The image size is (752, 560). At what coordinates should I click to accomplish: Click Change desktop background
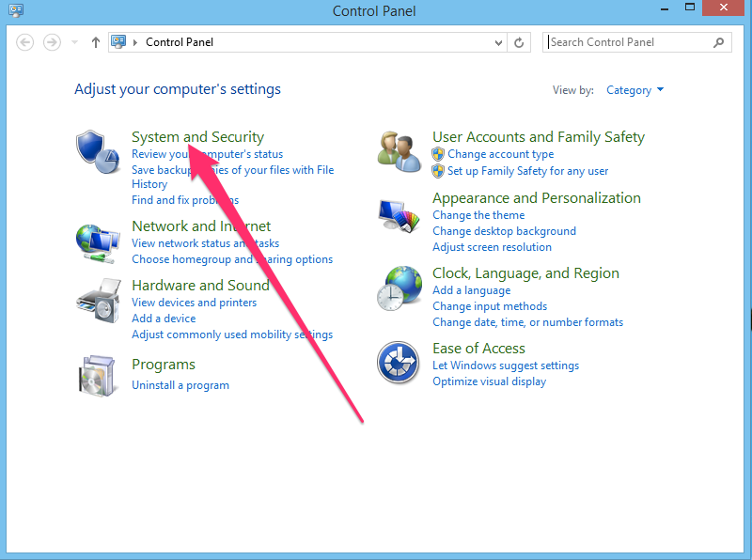pyautogui.click(x=504, y=231)
